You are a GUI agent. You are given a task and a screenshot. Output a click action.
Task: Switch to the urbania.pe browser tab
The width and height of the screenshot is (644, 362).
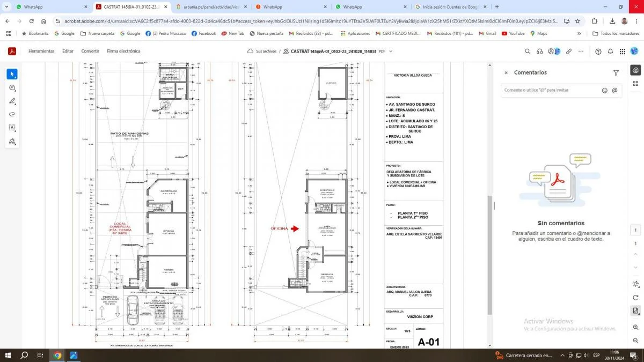(x=212, y=7)
